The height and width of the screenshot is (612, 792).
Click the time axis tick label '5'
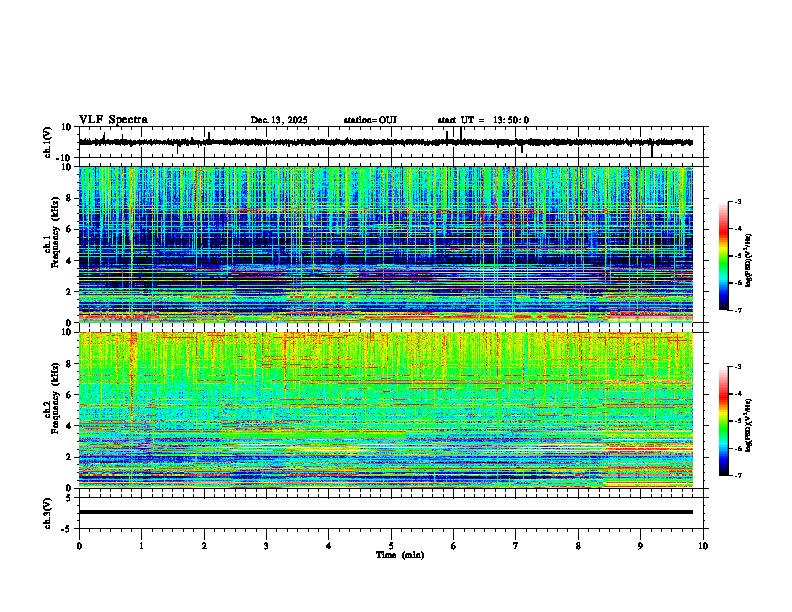coord(391,546)
